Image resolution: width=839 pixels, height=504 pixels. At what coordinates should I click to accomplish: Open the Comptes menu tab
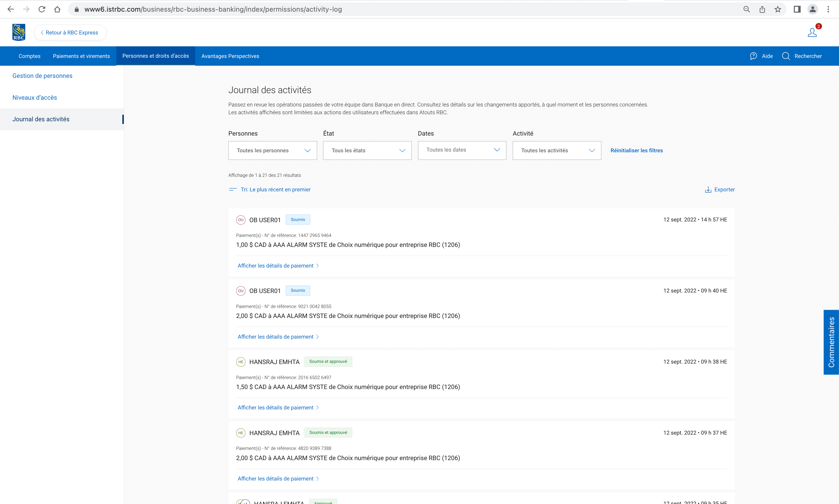(x=29, y=56)
